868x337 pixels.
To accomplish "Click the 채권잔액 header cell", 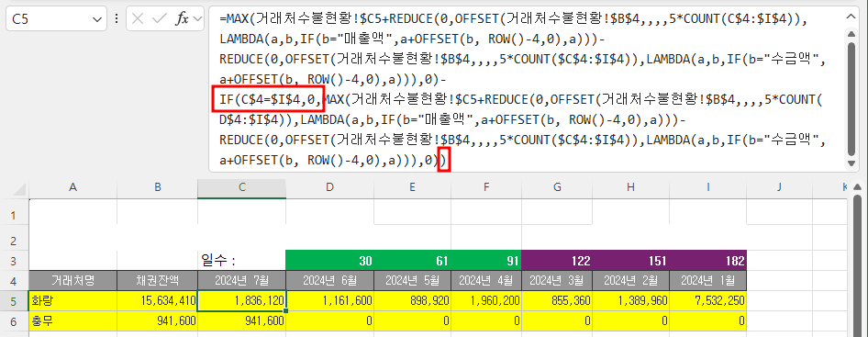I will [157, 280].
